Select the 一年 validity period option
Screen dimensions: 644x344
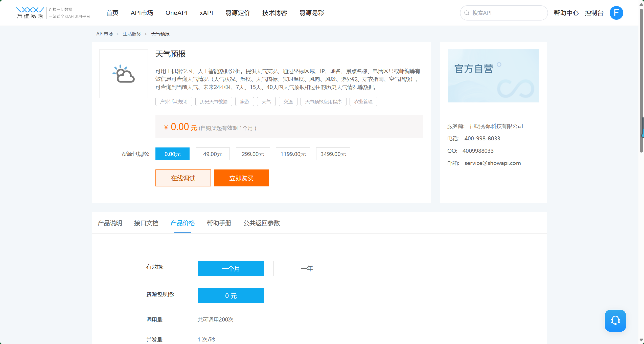click(x=307, y=268)
